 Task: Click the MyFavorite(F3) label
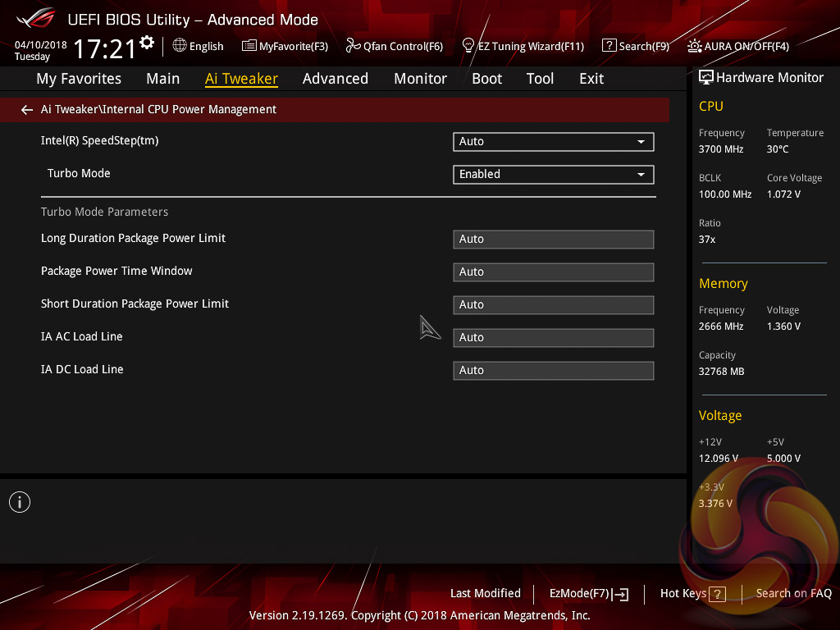pos(294,47)
